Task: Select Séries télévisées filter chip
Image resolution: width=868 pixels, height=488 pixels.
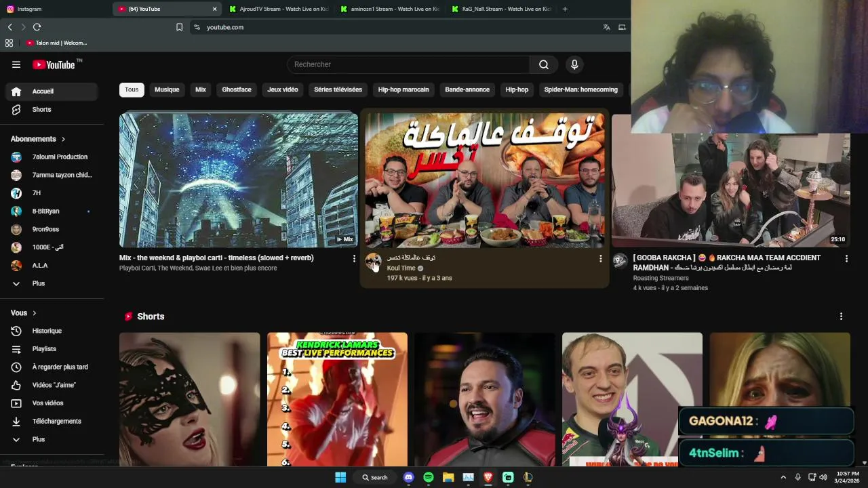Action: pos(338,89)
